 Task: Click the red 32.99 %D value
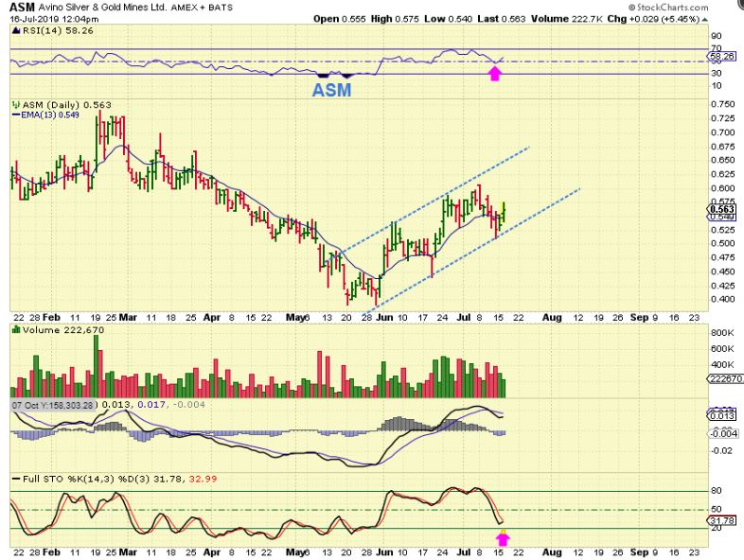(x=203, y=479)
